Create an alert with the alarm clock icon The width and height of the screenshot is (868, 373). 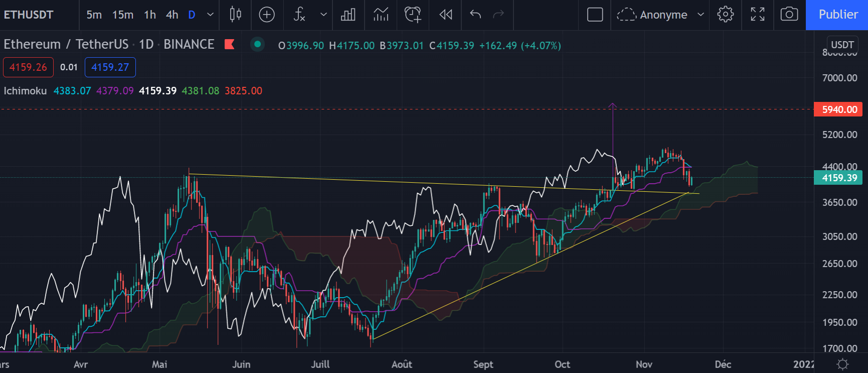point(413,15)
